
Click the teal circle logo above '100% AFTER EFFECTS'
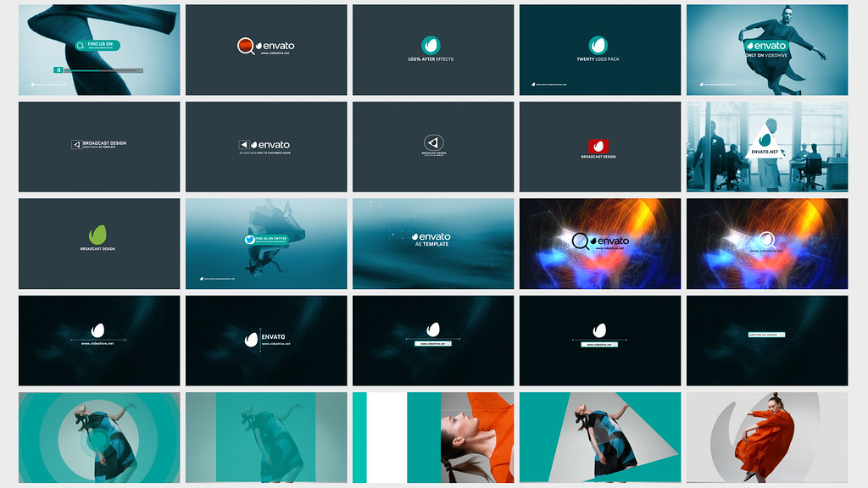click(431, 45)
